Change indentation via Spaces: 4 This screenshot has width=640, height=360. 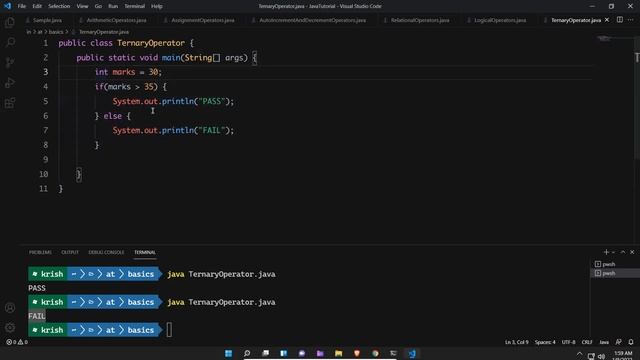click(x=545, y=342)
